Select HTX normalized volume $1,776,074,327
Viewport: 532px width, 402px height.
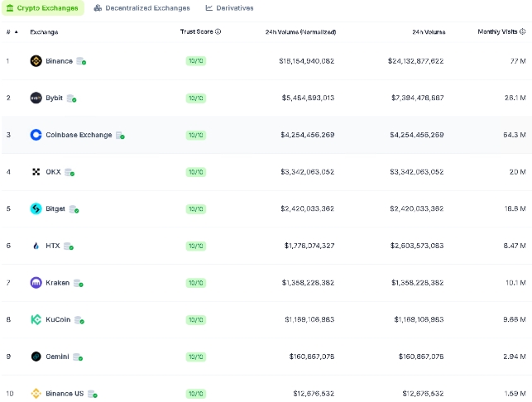(309, 246)
